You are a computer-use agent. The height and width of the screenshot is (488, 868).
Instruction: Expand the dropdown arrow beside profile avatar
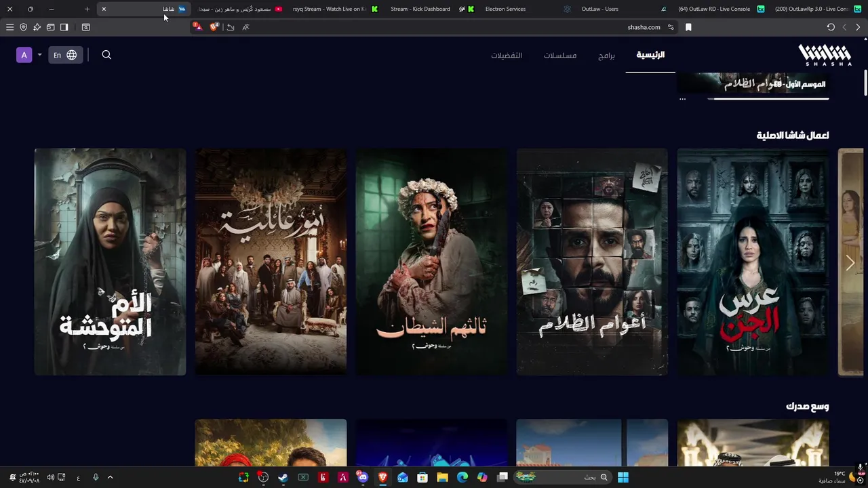39,55
